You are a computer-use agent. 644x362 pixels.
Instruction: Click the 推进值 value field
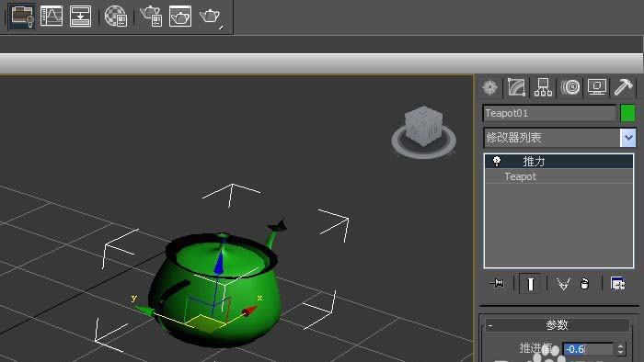click(x=588, y=349)
